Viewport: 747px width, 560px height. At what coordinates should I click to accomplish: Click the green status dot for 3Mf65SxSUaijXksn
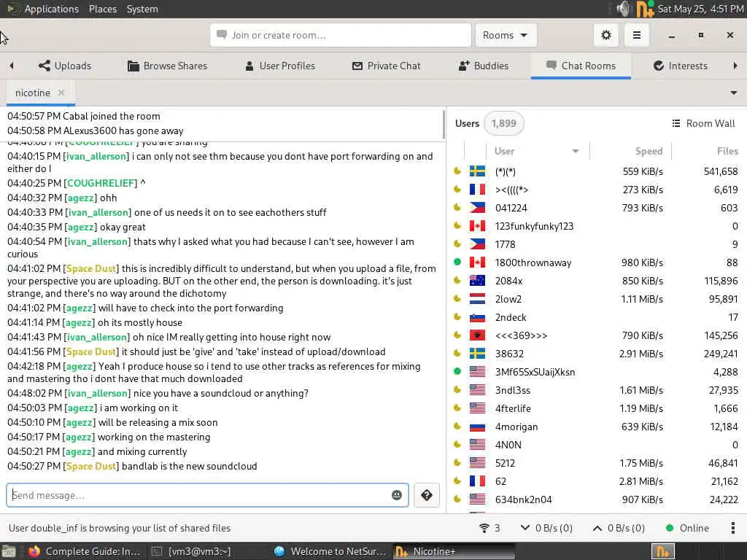[457, 371]
